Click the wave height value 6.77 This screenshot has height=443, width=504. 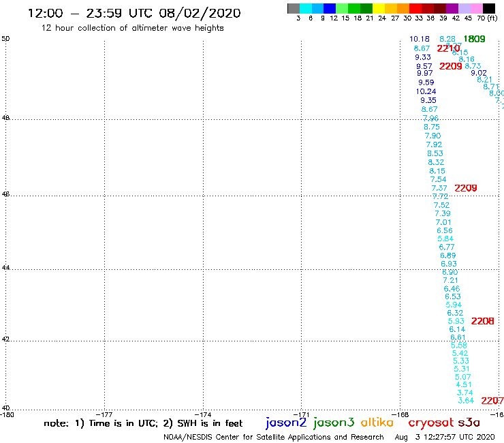click(447, 247)
